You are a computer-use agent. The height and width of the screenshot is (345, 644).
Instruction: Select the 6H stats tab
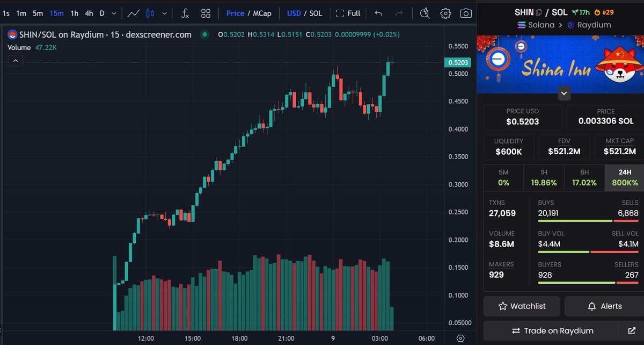[x=584, y=177]
